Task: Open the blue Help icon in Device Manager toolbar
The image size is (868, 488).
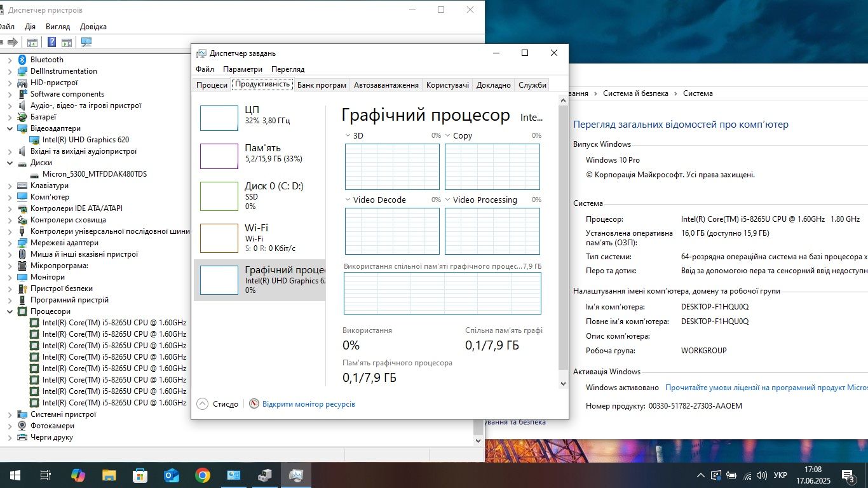Action: 51,43
